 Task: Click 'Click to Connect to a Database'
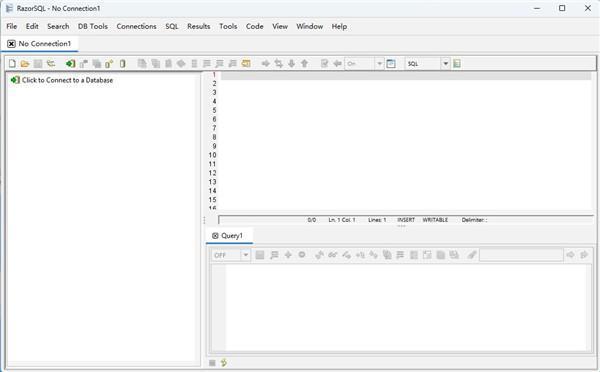click(x=67, y=80)
